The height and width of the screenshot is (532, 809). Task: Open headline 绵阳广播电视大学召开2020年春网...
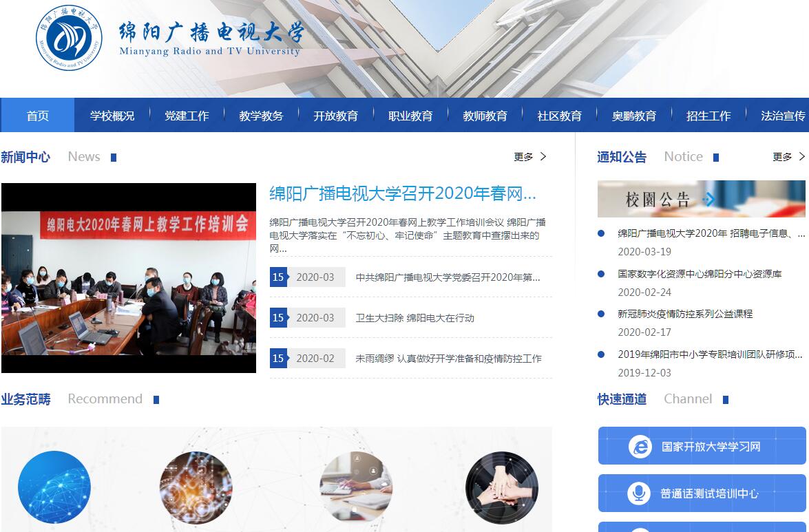point(403,193)
